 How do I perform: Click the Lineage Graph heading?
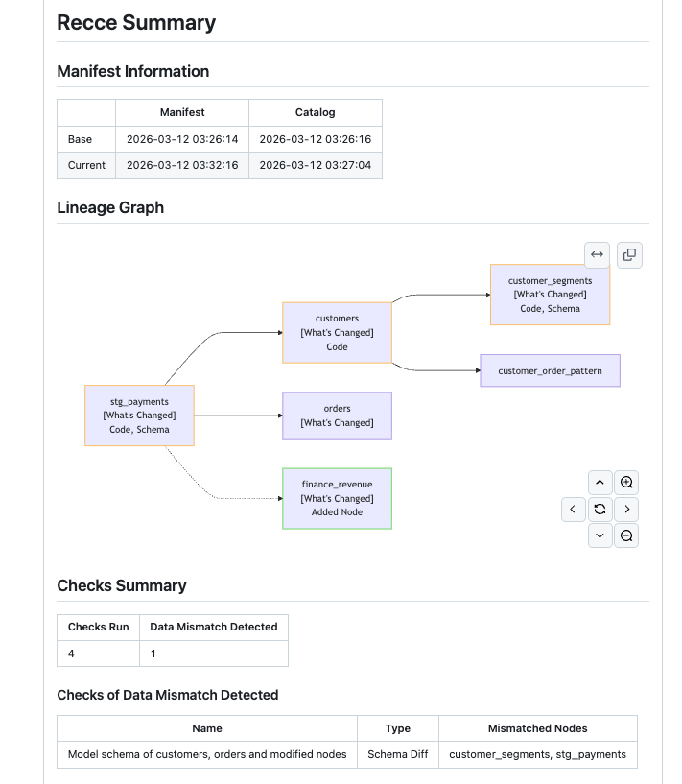[110, 207]
